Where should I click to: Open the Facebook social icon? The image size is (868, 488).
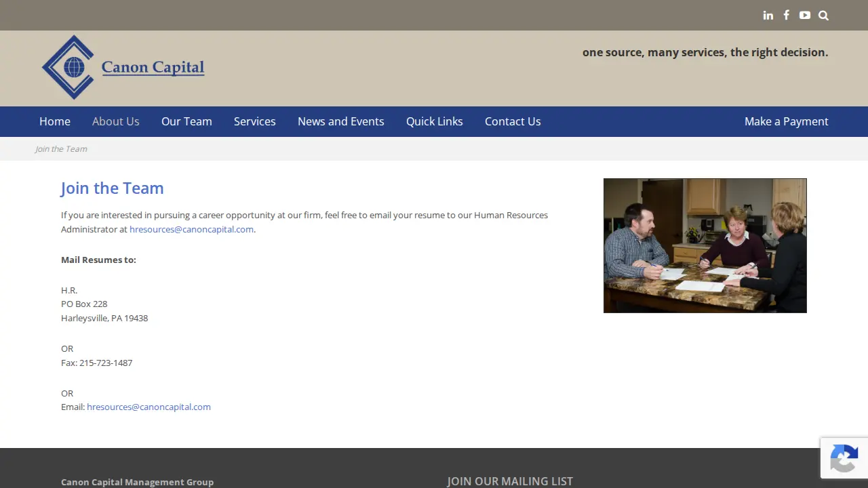pyautogui.click(x=786, y=15)
